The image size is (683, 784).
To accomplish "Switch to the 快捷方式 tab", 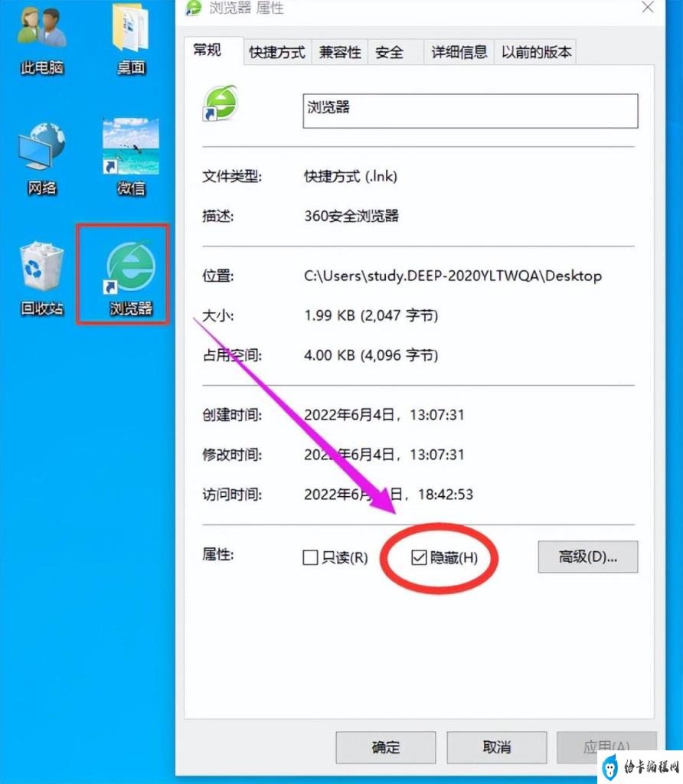I will pyautogui.click(x=277, y=52).
